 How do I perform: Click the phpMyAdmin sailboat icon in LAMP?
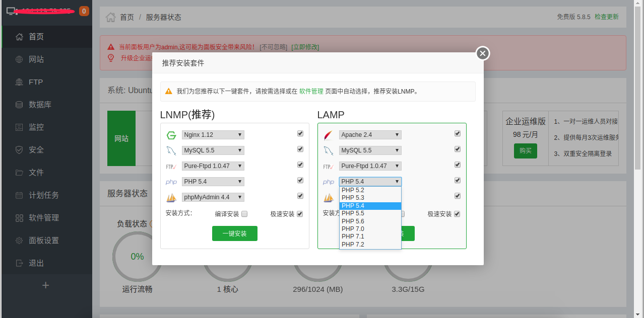pos(329,197)
